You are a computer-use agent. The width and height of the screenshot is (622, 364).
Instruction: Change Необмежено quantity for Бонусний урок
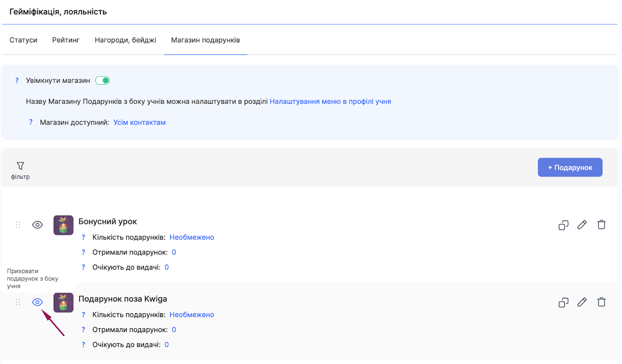point(192,237)
